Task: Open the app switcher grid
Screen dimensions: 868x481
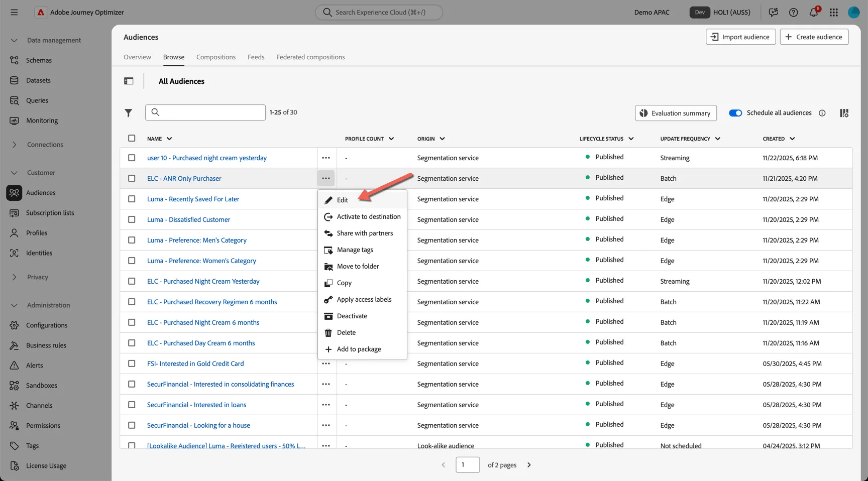Action: click(834, 12)
